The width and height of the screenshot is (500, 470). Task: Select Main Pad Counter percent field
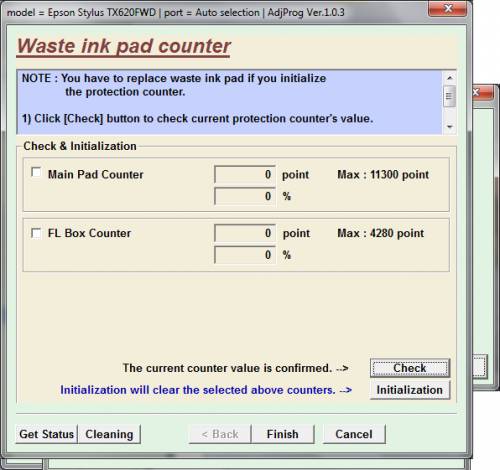click(245, 196)
